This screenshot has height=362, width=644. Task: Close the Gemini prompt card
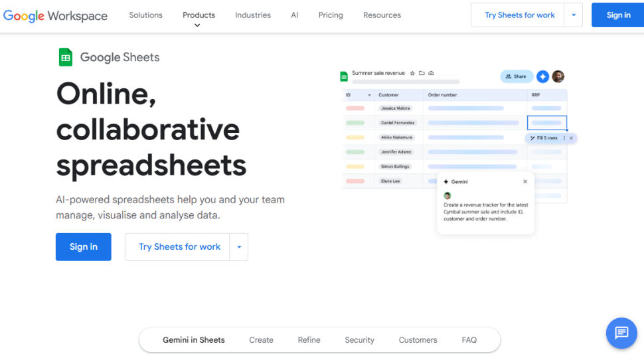[x=525, y=181]
